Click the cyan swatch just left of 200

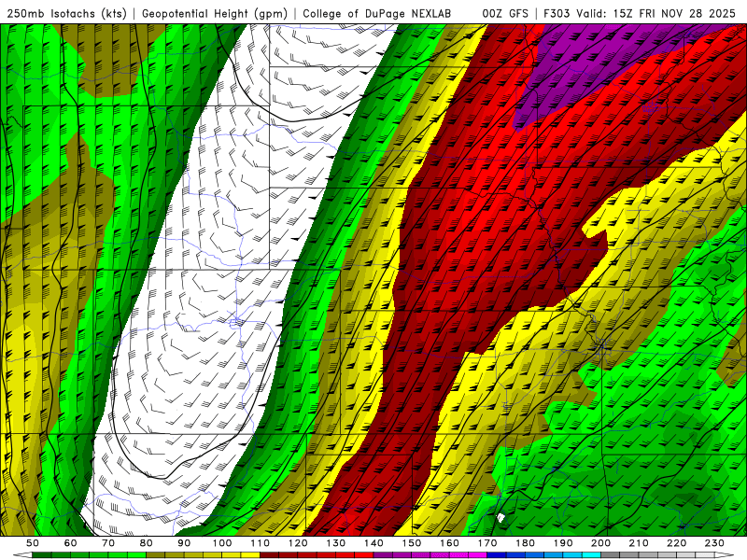pos(591,555)
